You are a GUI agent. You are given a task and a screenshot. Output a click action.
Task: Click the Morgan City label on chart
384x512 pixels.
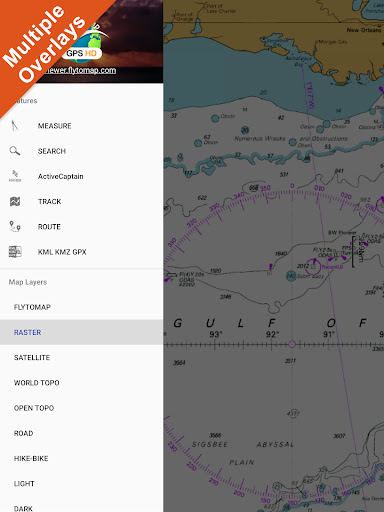click(x=333, y=42)
